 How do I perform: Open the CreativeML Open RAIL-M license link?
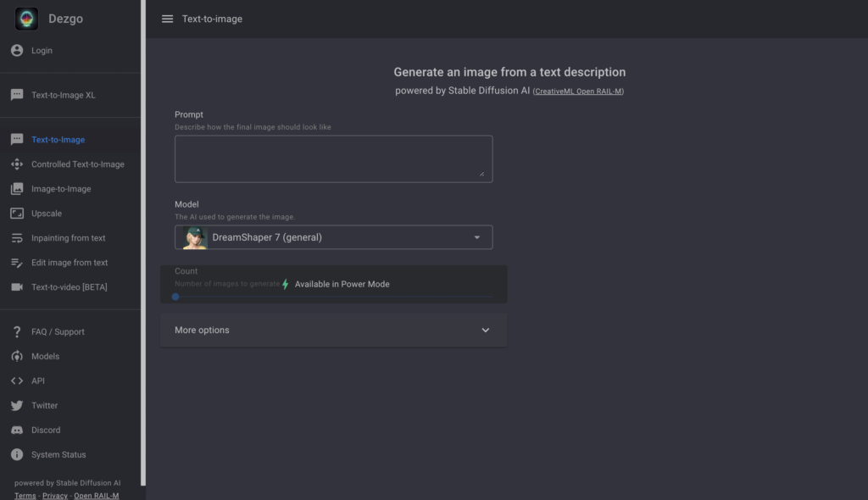tap(578, 92)
